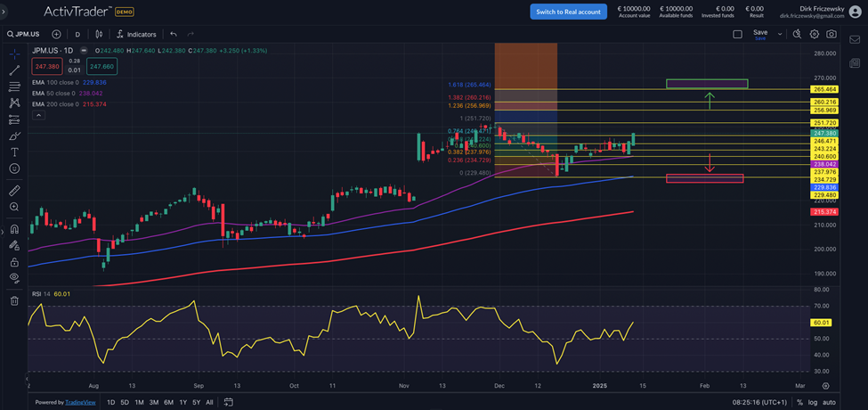Hide all drawings with eye icon
This screenshot has width=868, height=410.
pyautogui.click(x=14, y=278)
